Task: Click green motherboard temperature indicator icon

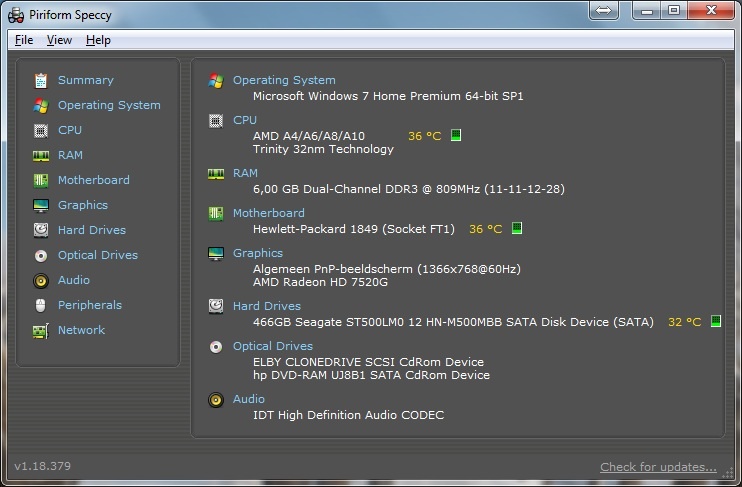Action: click(x=517, y=228)
